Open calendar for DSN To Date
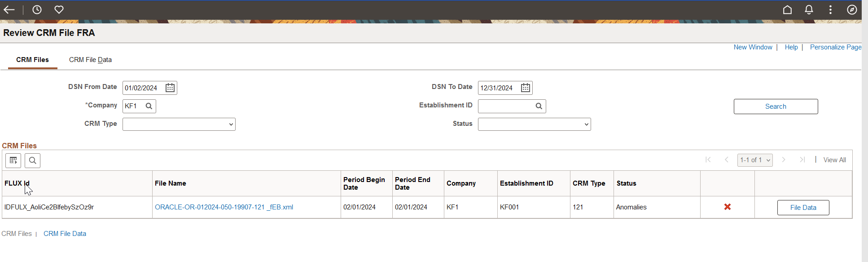This screenshot has height=262, width=868. 526,88
